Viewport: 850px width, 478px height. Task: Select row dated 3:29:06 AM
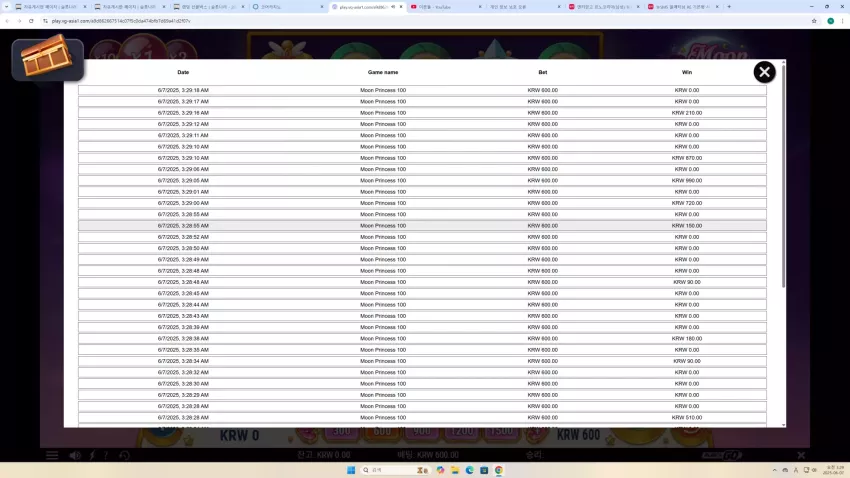click(x=422, y=169)
